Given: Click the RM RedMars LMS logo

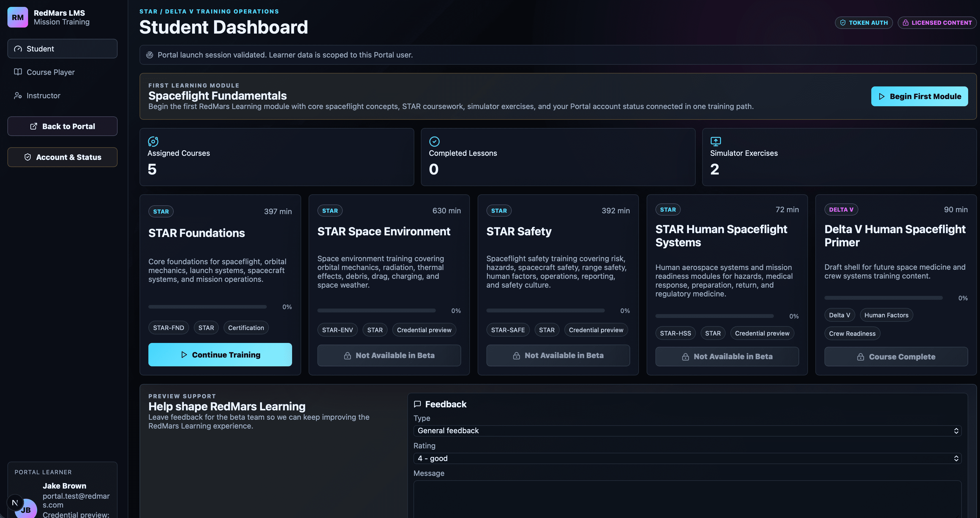Looking at the screenshot, I should tap(18, 18).
